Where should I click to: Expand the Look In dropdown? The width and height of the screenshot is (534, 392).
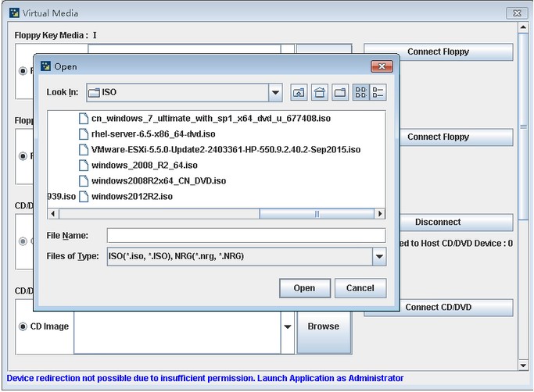tap(275, 93)
